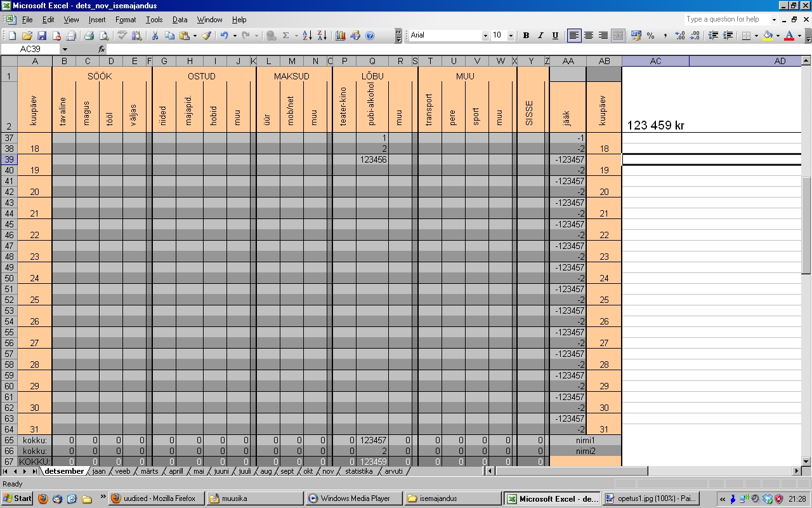Open the Paste options dropdown arrow
812x508 pixels.
pyautogui.click(x=195, y=36)
